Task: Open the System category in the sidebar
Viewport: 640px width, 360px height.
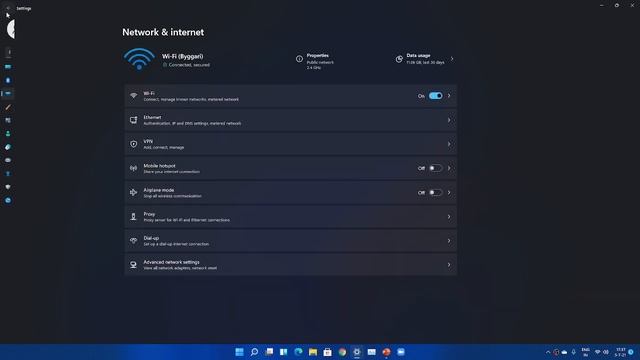Action: point(8,67)
